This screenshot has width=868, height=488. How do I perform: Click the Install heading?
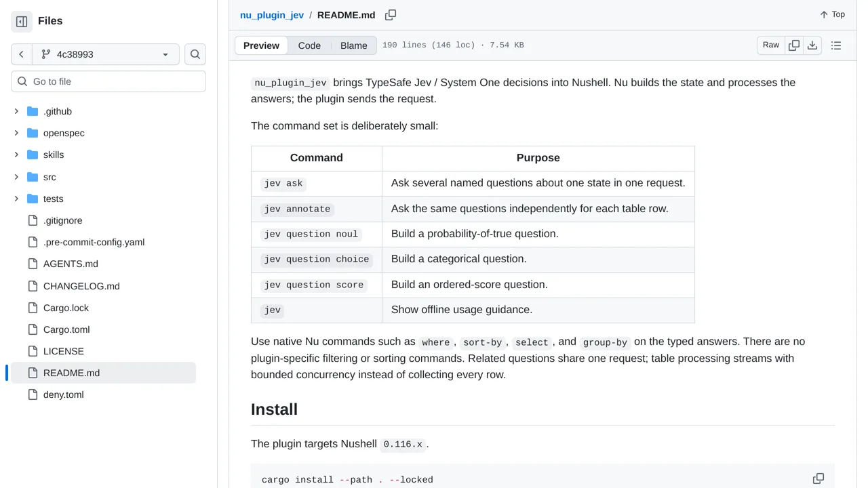coord(274,409)
